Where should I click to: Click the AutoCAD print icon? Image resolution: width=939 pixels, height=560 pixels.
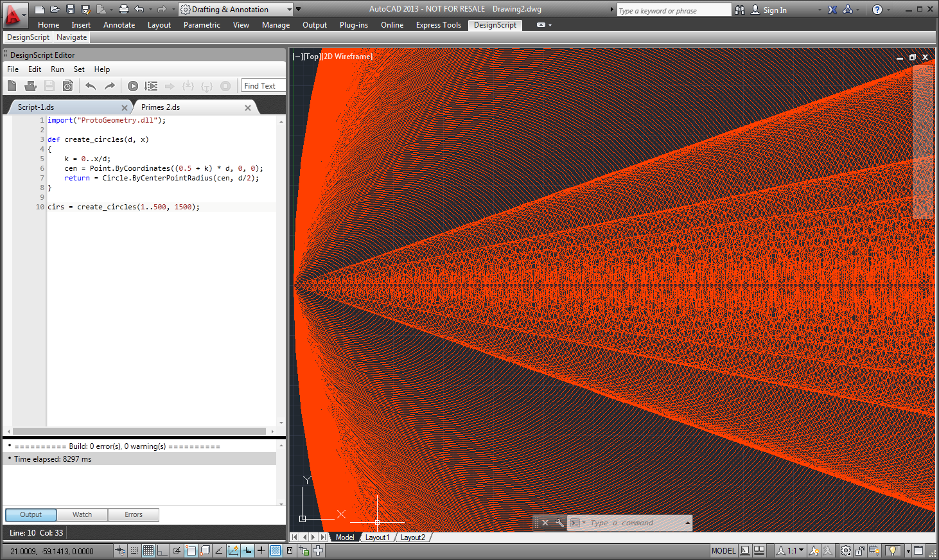click(x=124, y=10)
